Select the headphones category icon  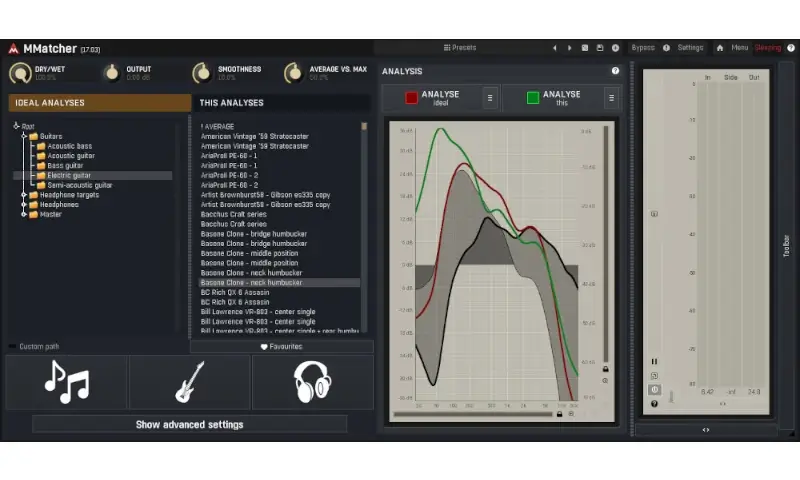(x=313, y=382)
